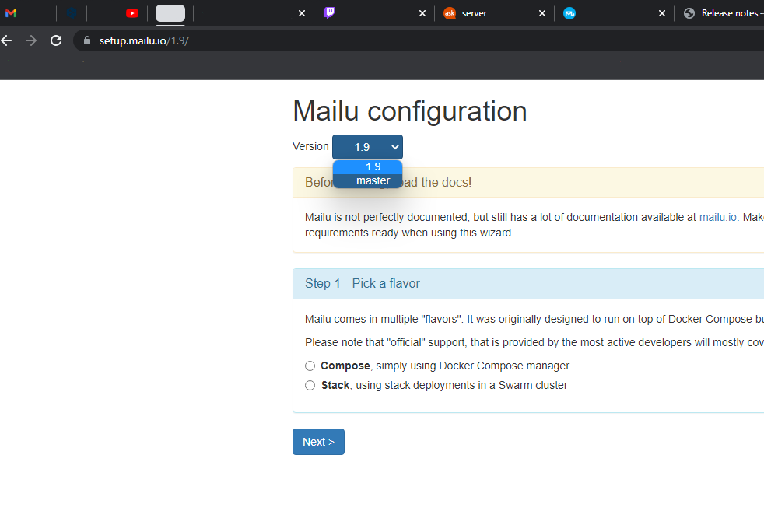Choose the Stack deployment option
Screen dimensions: 764x532
click(x=310, y=384)
